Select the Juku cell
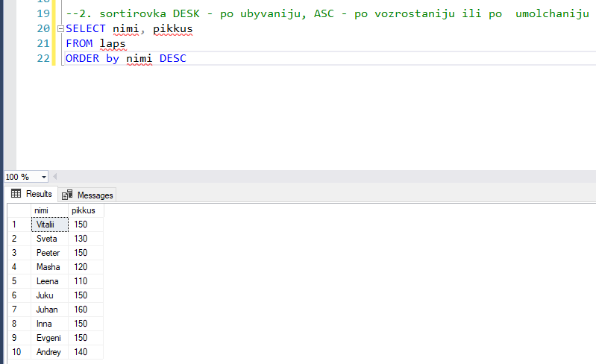The height and width of the screenshot is (364, 596). coord(50,295)
